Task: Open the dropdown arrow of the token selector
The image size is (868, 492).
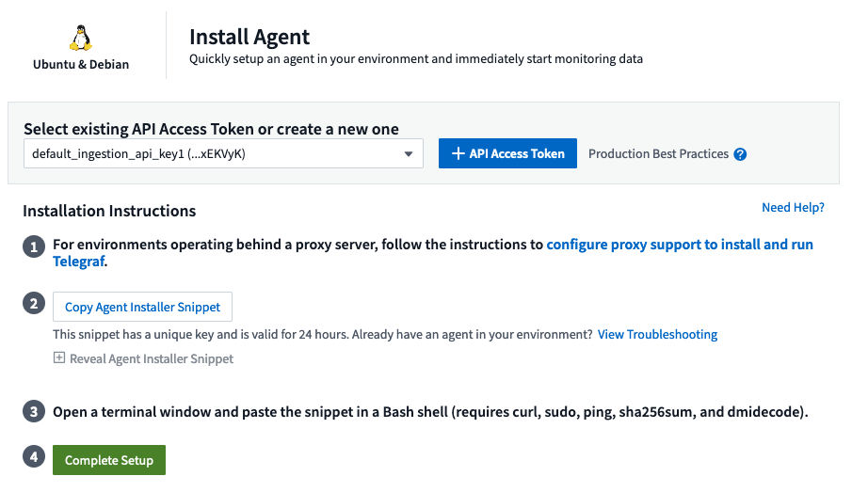Action: 408,154
